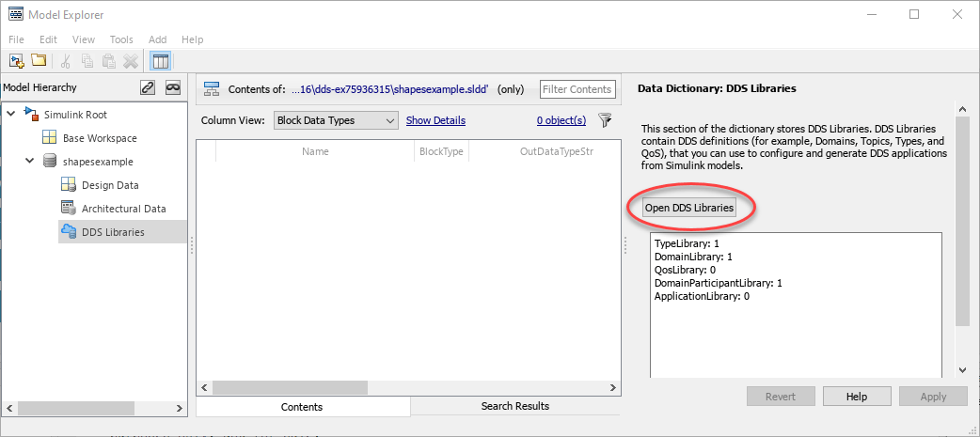Click the Name column header
The height and width of the screenshot is (437, 980).
(x=315, y=151)
